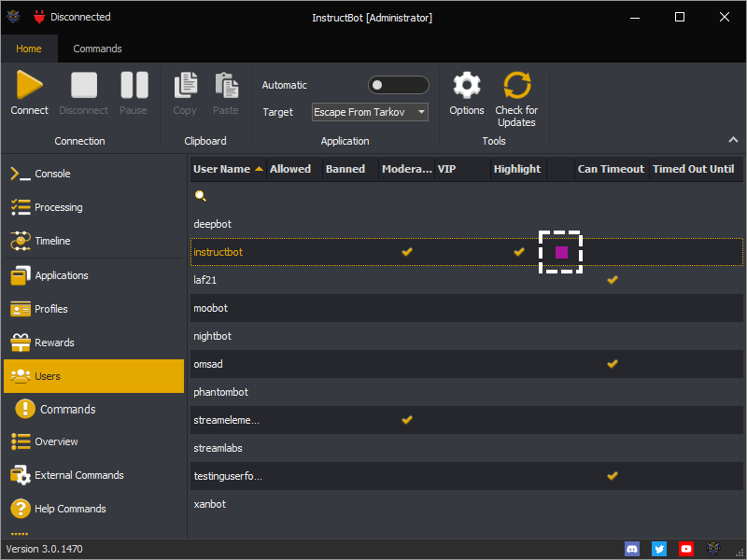Click the Discord icon in status bar

click(x=632, y=549)
